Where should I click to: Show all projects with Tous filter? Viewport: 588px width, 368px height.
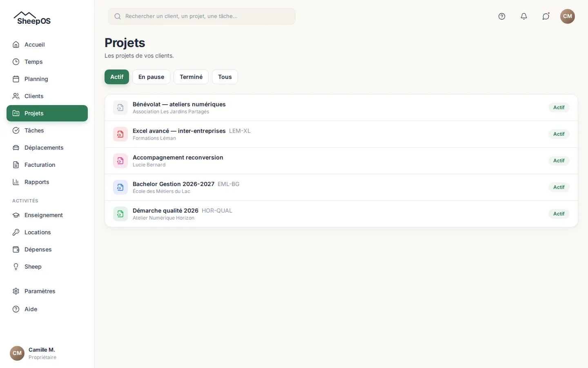[x=225, y=77]
